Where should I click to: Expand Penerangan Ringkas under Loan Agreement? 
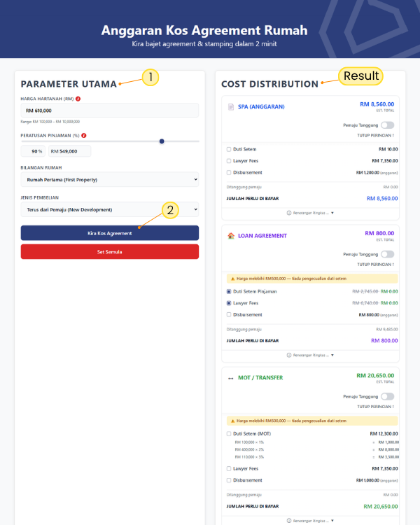coord(311,355)
